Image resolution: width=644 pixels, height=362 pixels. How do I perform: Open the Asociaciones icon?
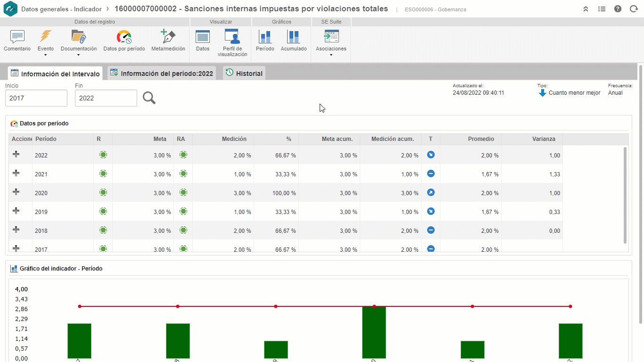tap(331, 36)
